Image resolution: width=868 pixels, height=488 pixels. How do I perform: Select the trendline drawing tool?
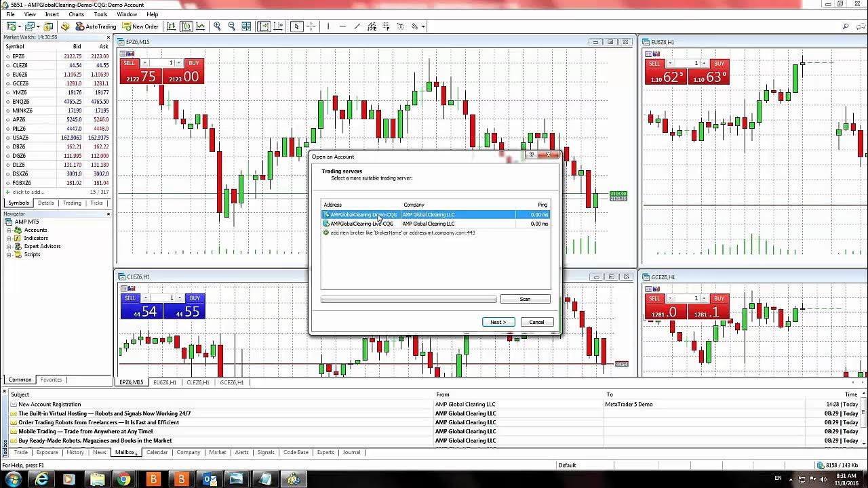click(357, 26)
